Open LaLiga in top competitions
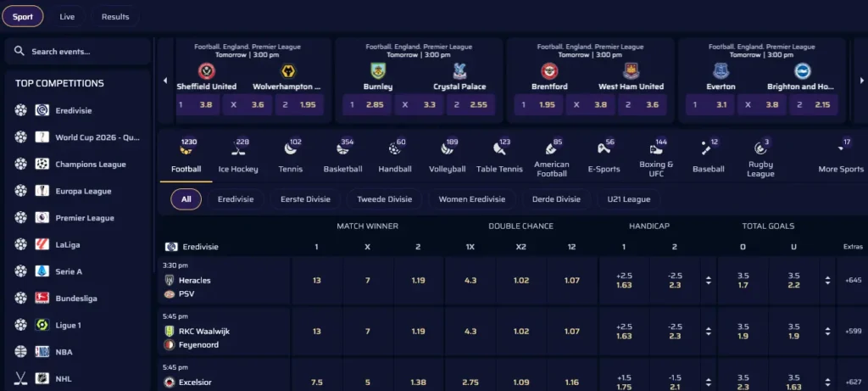Viewport: 868px width, 391px height. tap(77, 245)
